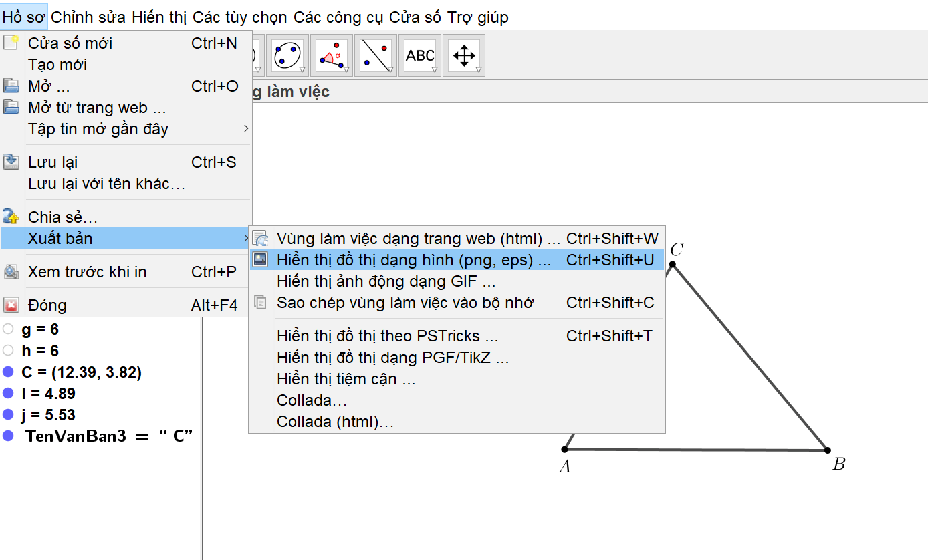This screenshot has height=560, width=928.
Task: Select the j = 5.53 entry
Action: [48, 415]
